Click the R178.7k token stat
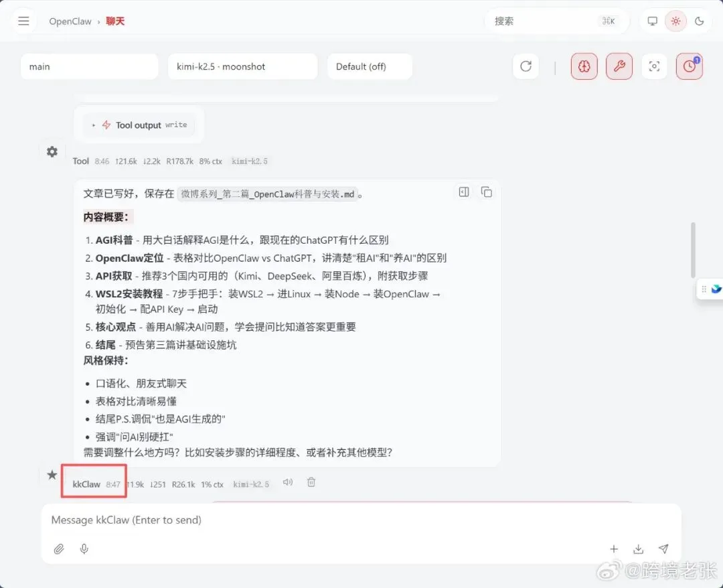Viewport: 723px width, 588px height. click(x=180, y=161)
